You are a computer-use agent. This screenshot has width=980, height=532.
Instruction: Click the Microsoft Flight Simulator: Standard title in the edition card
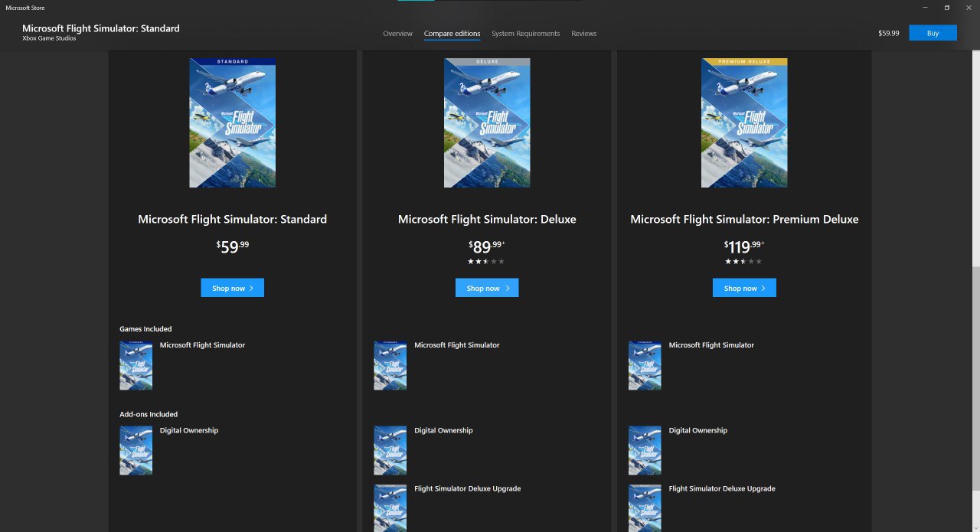click(x=232, y=219)
